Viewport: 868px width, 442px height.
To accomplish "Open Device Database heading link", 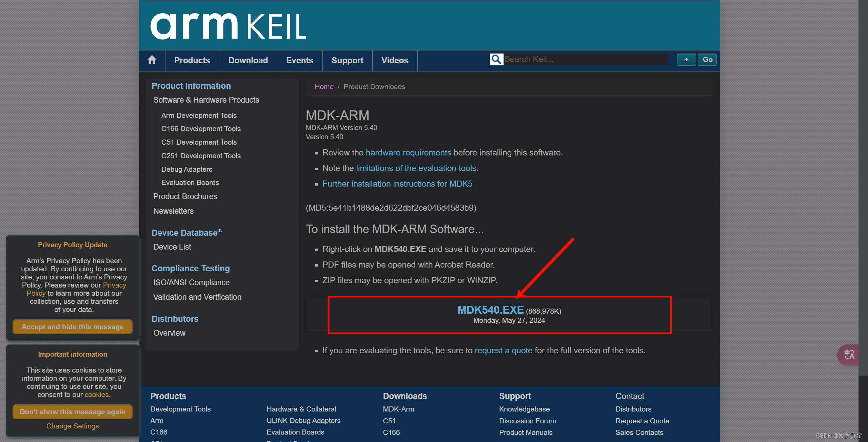I will point(186,233).
